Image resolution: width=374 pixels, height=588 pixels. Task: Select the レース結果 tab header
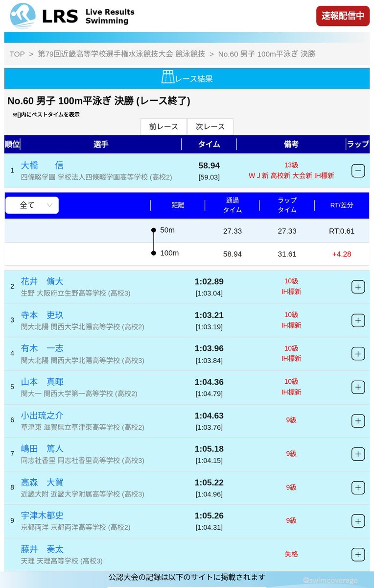(x=187, y=78)
